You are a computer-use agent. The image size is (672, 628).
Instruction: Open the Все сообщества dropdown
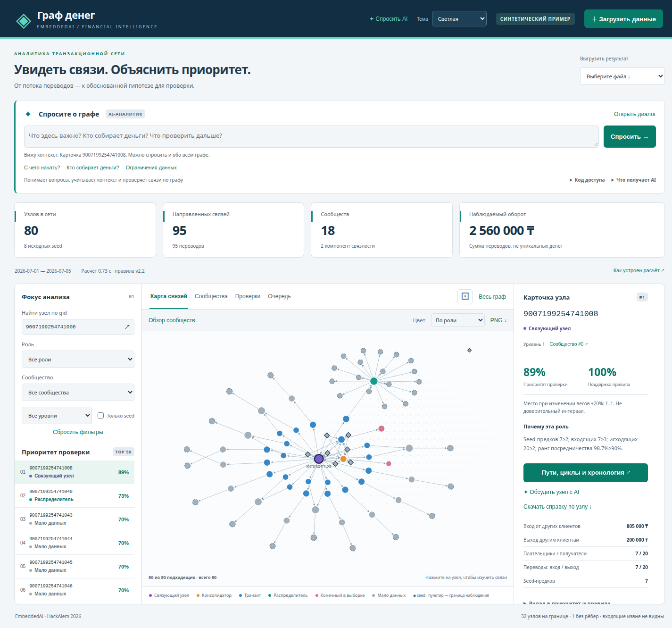tap(78, 393)
